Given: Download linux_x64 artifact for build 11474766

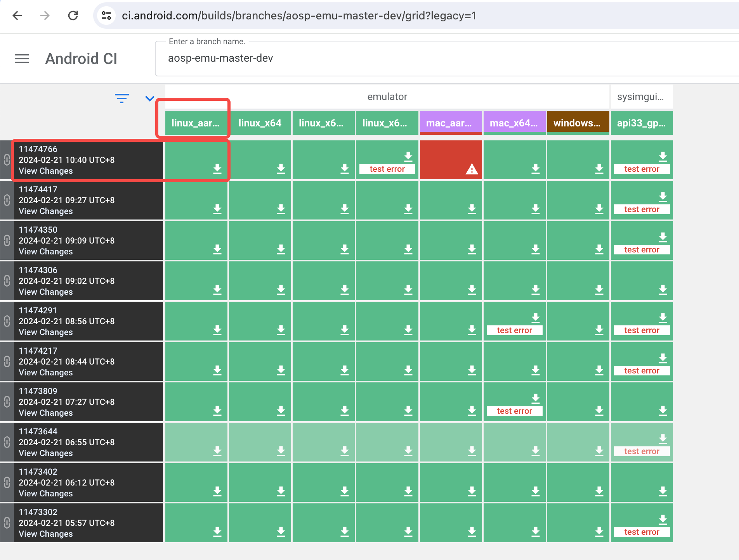Looking at the screenshot, I should pyautogui.click(x=281, y=168).
